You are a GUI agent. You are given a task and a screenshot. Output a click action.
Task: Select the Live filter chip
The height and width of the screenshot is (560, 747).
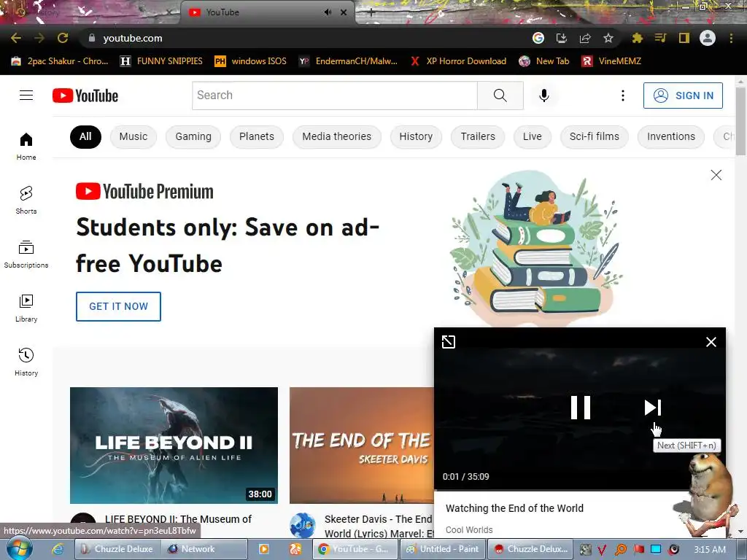point(532,136)
